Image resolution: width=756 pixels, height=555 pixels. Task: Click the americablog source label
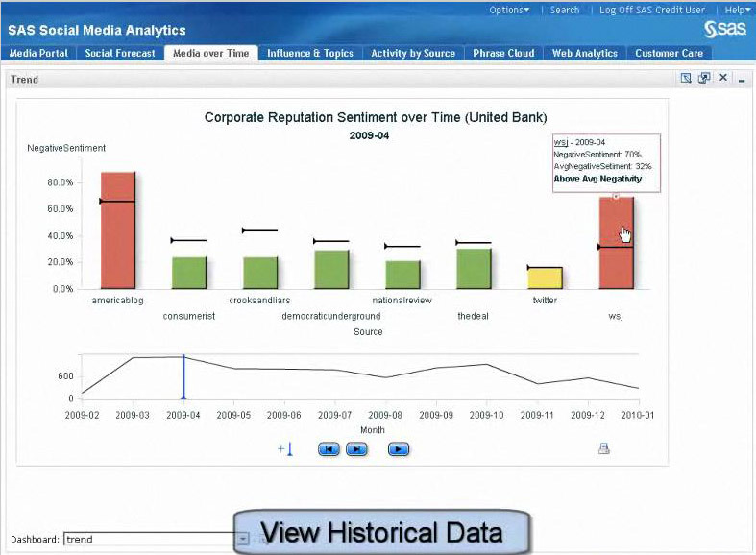117,301
